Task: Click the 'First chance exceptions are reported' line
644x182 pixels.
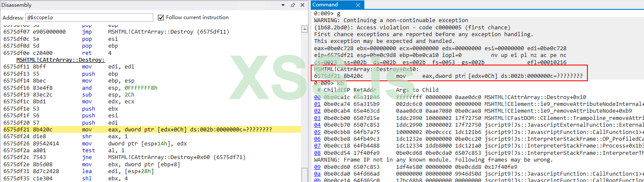Action: (423, 34)
